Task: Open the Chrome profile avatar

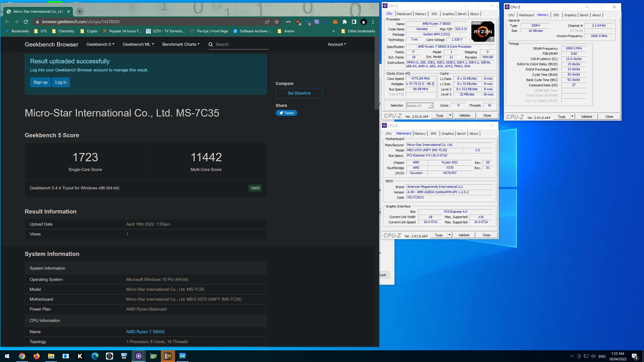Action: (363, 22)
